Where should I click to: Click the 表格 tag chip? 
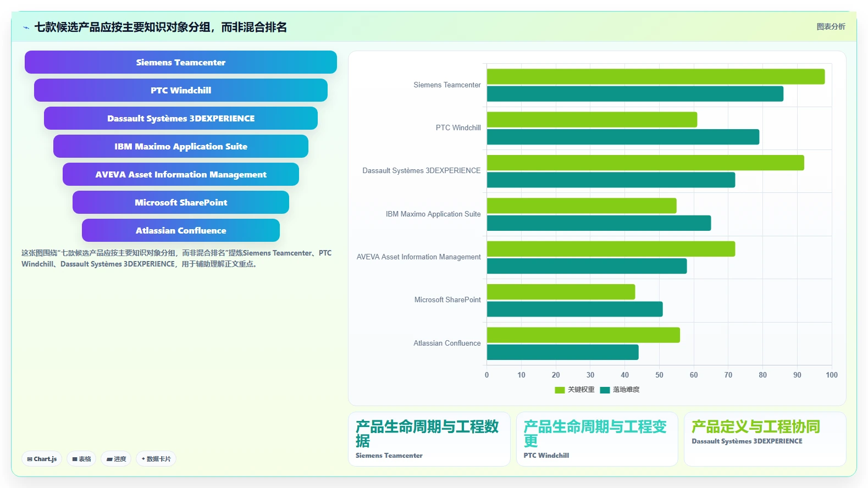(81, 459)
